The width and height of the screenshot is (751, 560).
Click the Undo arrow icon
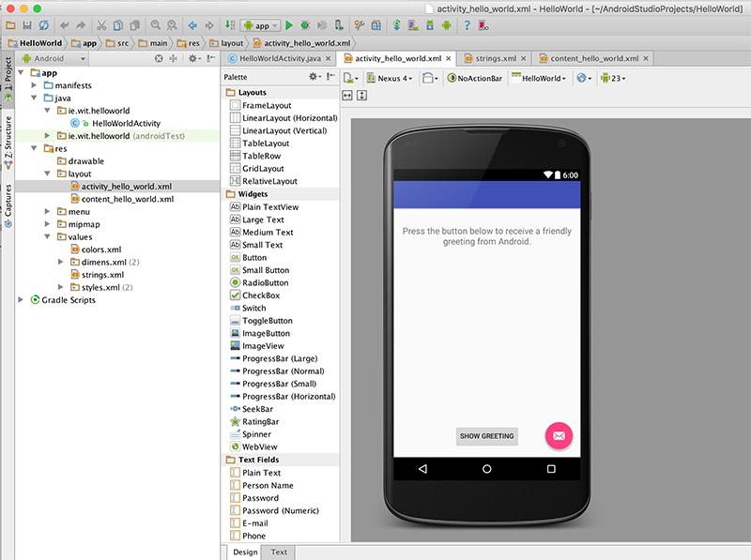(x=65, y=25)
